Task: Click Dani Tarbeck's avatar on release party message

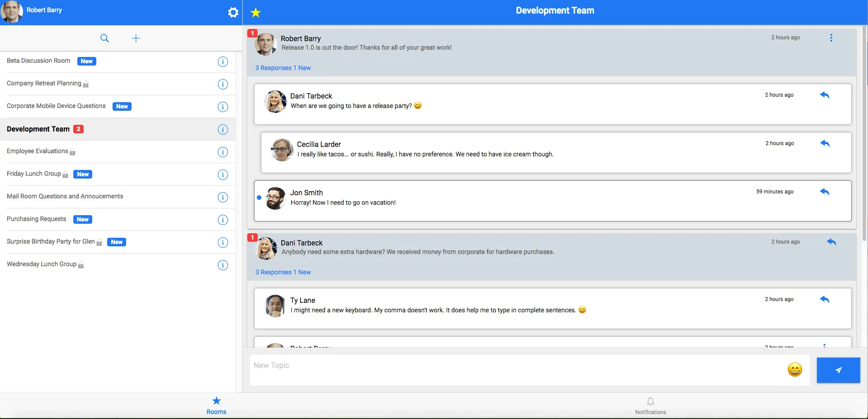Action: pos(275,101)
